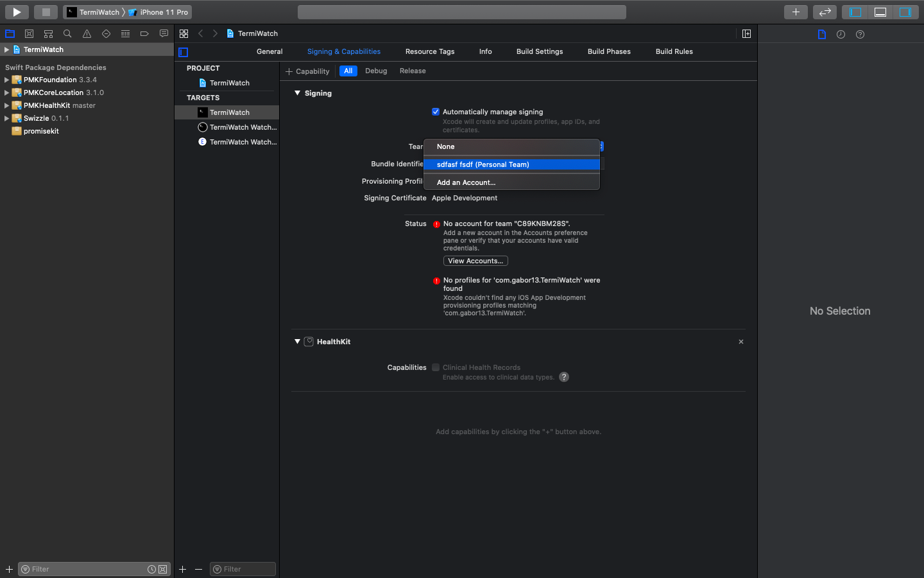This screenshot has width=924, height=578.
Task: Open the Test navigator diamond icon
Action: pos(106,33)
